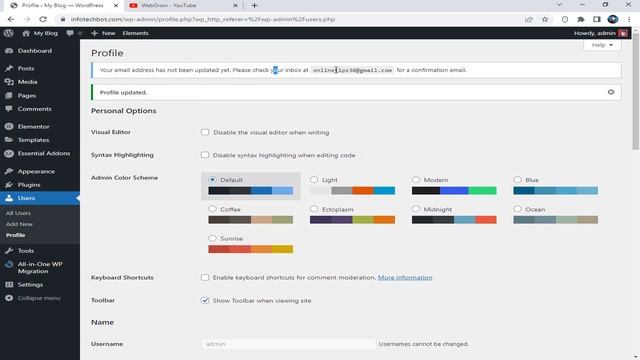Bookmark the page with the star icon
This screenshot has height=360, width=640.
point(545,19)
